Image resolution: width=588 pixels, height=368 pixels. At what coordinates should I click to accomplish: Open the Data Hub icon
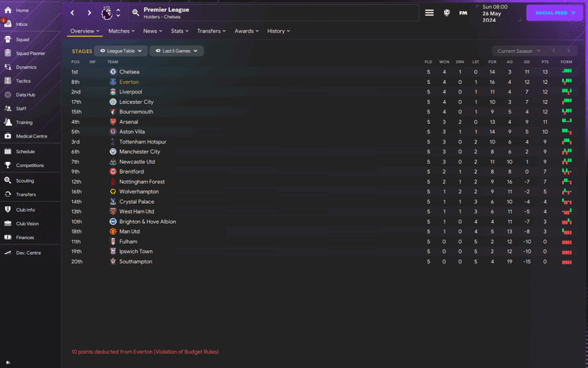pos(8,95)
